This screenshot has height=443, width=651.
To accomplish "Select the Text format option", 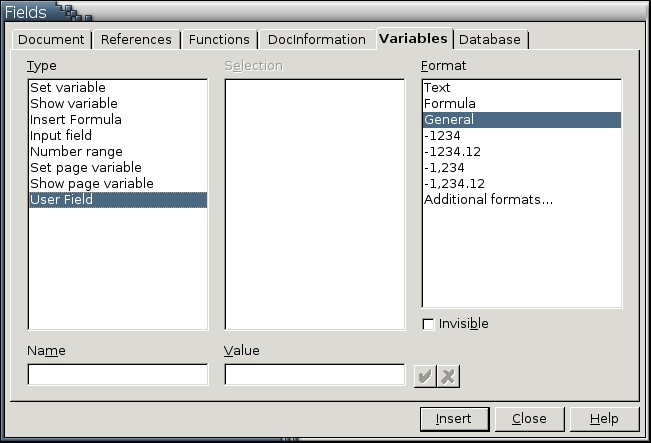I will (438, 88).
